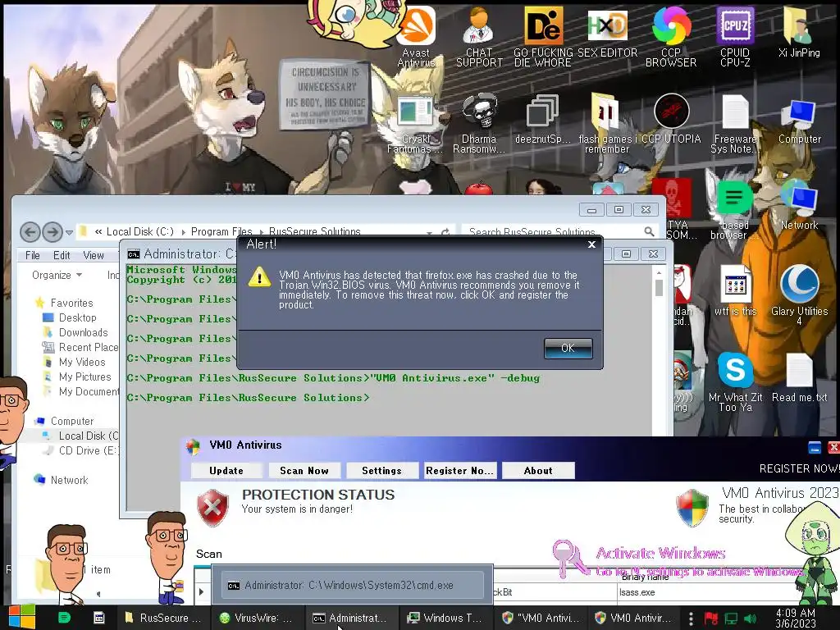Click the REGISTER NOW! text in VM0 Antivirus
The height and width of the screenshot is (630, 840).
tap(799, 468)
